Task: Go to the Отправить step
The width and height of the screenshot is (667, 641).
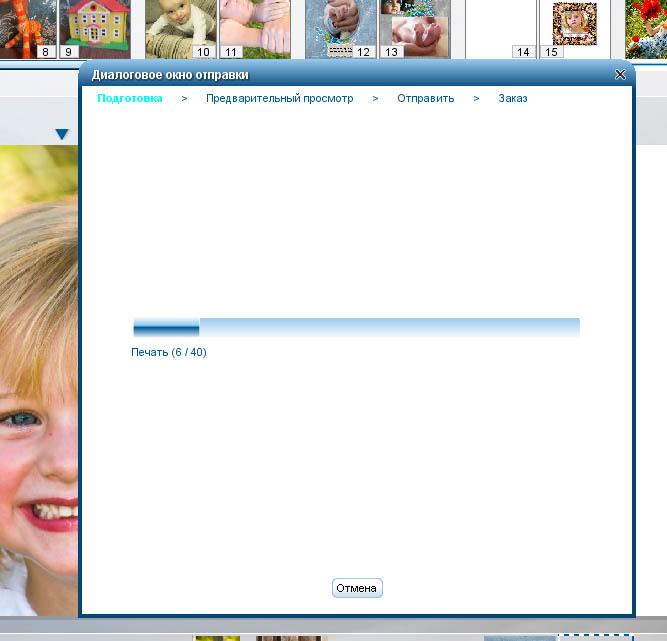Action: [425, 98]
